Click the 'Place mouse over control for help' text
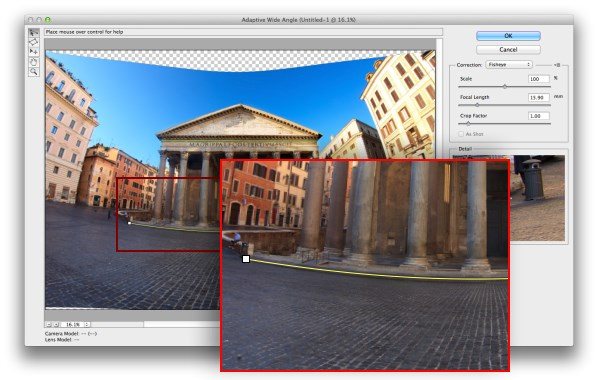Viewport: 598px width, 380px height. [x=84, y=32]
